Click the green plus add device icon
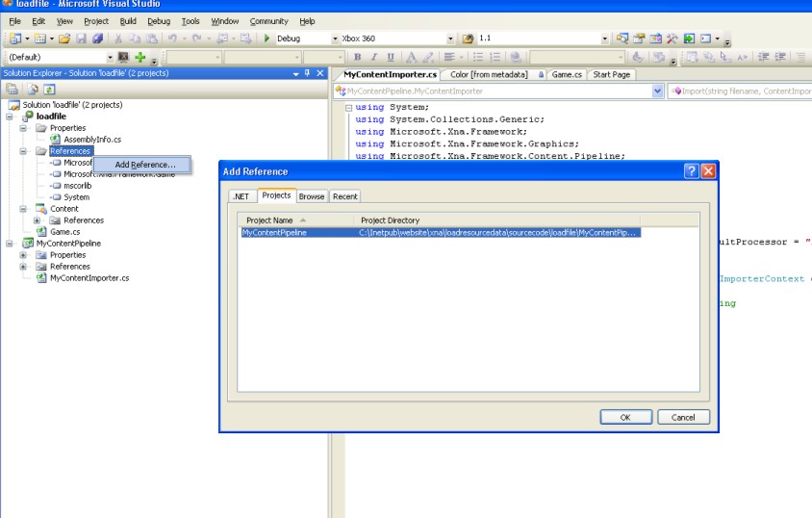 [140, 57]
